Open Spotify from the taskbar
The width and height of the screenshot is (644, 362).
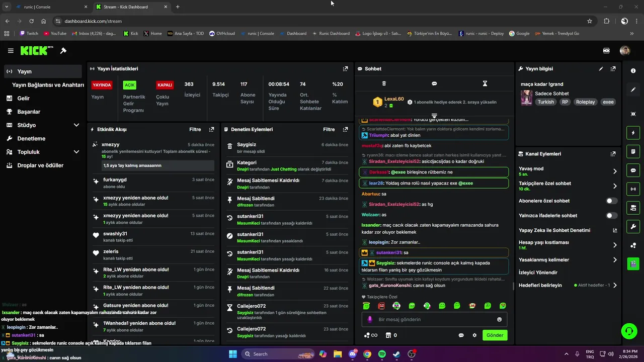click(382, 354)
